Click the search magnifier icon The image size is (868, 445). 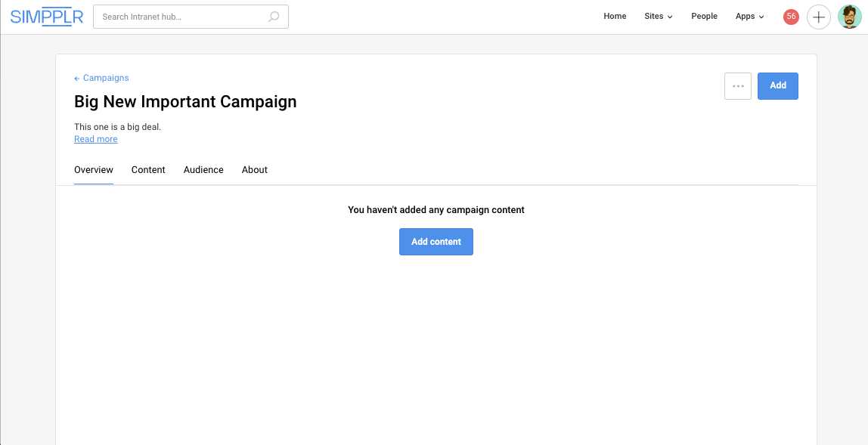pos(273,16)
